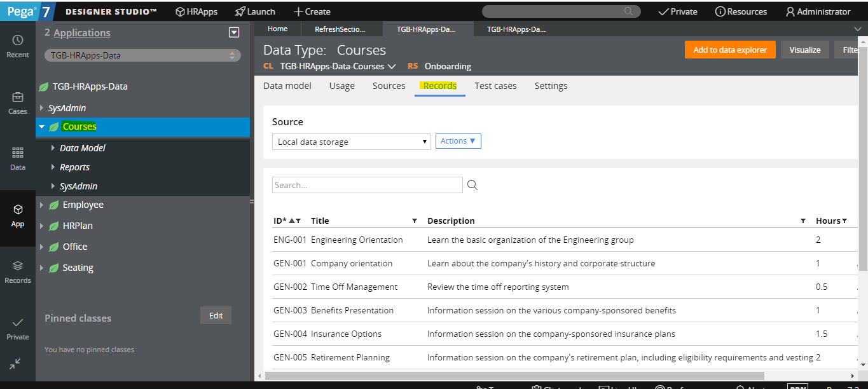Image resolution: width=868 pixels, height=389 pixels.
Task: Switch to the Test cases tab
Action: coord(495,86)
